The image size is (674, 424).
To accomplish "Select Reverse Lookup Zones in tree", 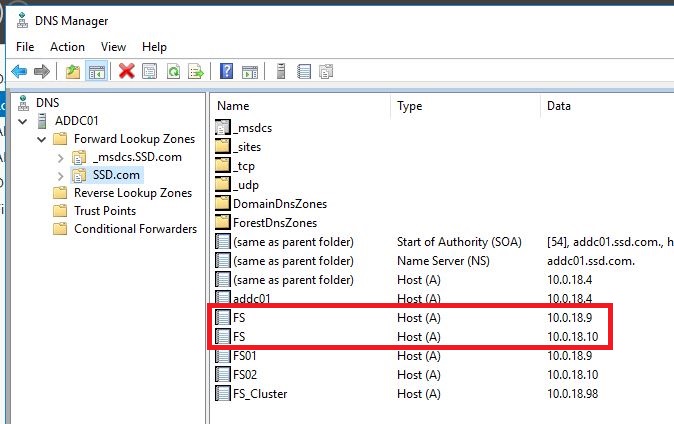I will tap(133, 193).
